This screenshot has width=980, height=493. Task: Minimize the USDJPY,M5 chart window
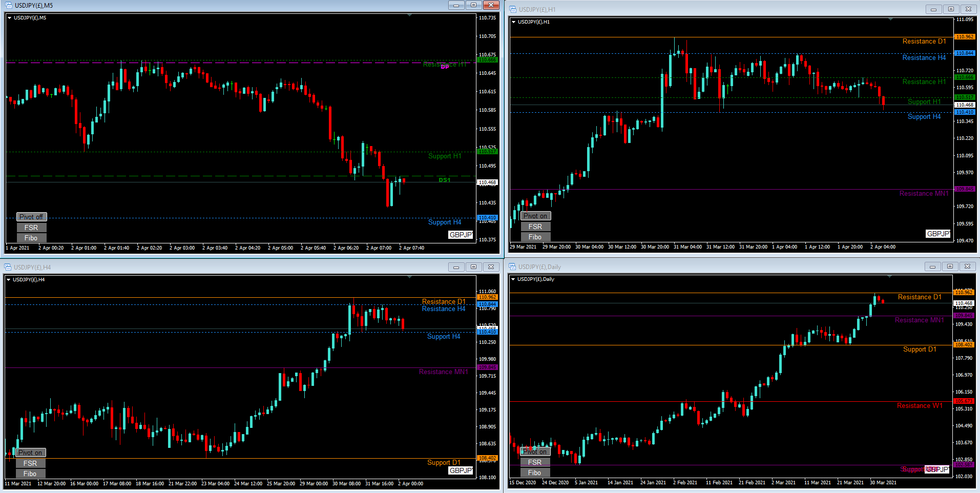pyautogui.click(x=456, y=5)
